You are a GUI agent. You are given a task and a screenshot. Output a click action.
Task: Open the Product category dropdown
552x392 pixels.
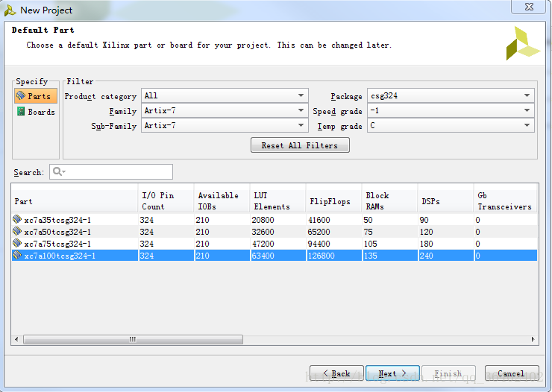pos(225,95)
